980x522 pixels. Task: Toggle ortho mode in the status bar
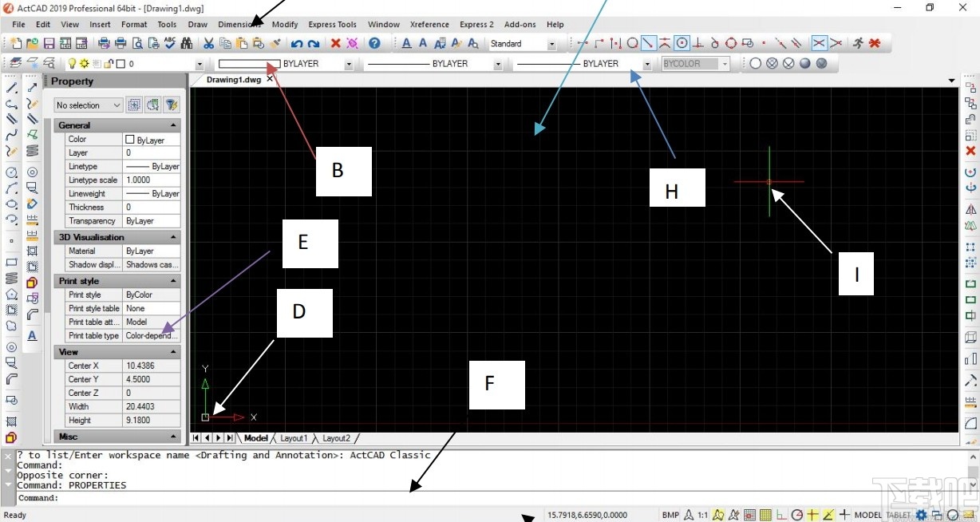click(x=780, y=515)
